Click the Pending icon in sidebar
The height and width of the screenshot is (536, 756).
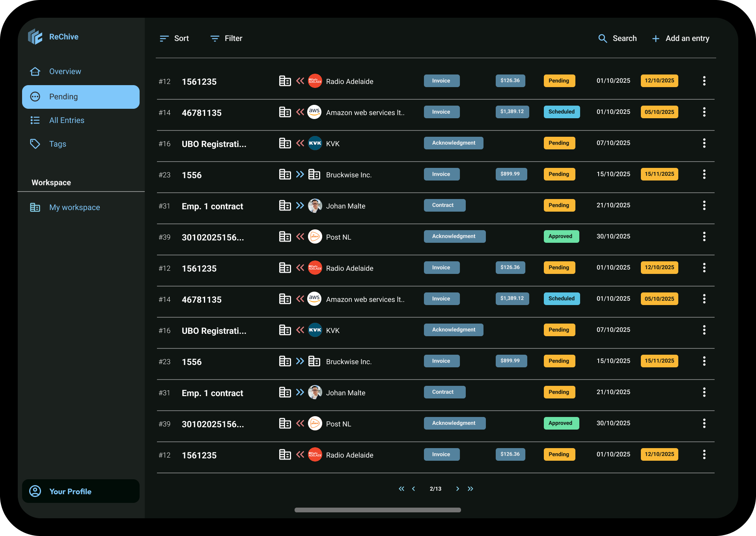(35, 97)
